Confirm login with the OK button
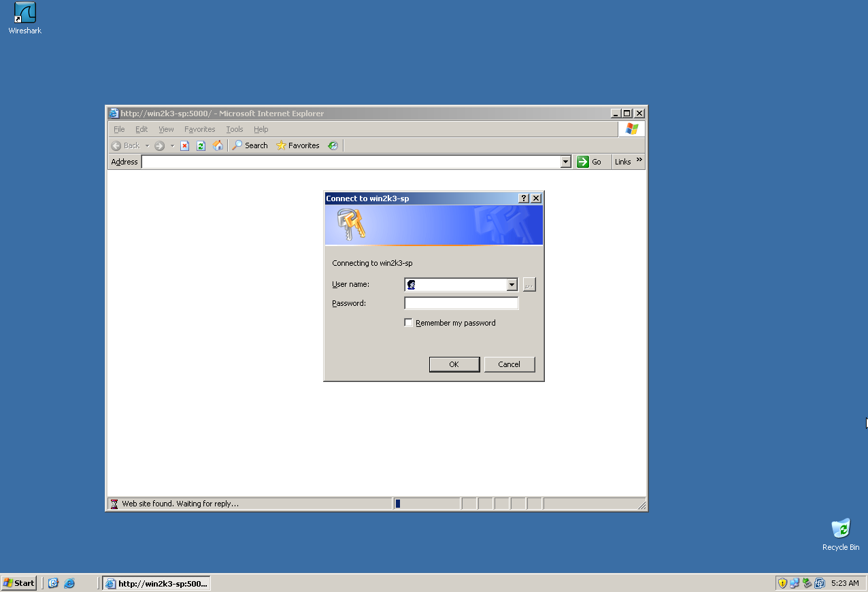 click(x=454, y=364)
